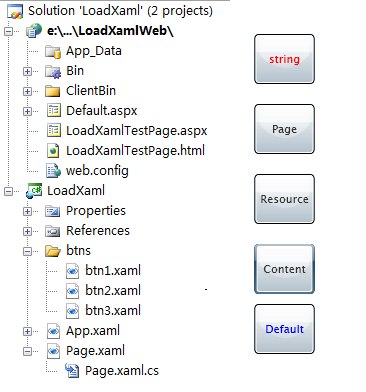Collapse the LoadXaml project node
Viewport: 366px width, 392px height.
pyautogui.click(x=8, y=191)
